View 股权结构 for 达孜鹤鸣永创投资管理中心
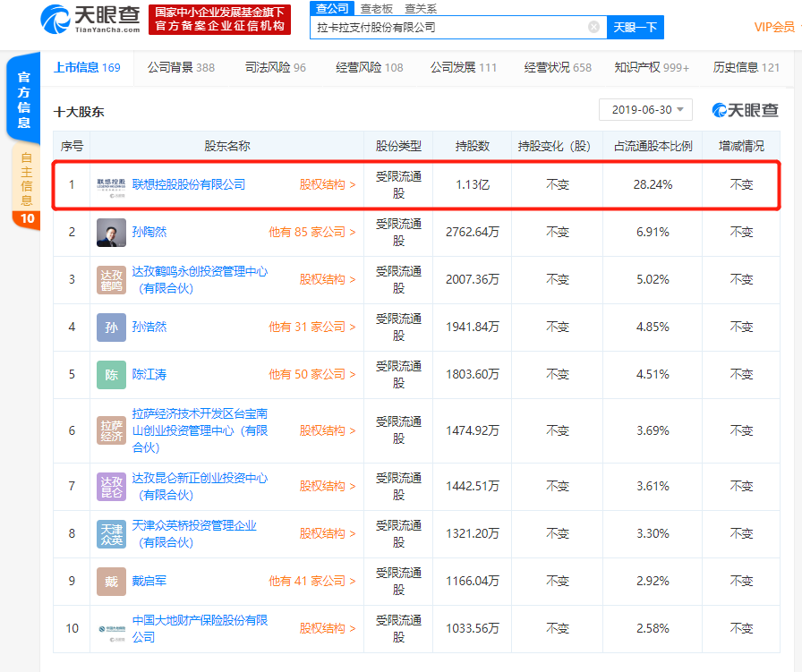 pos(328,280)
